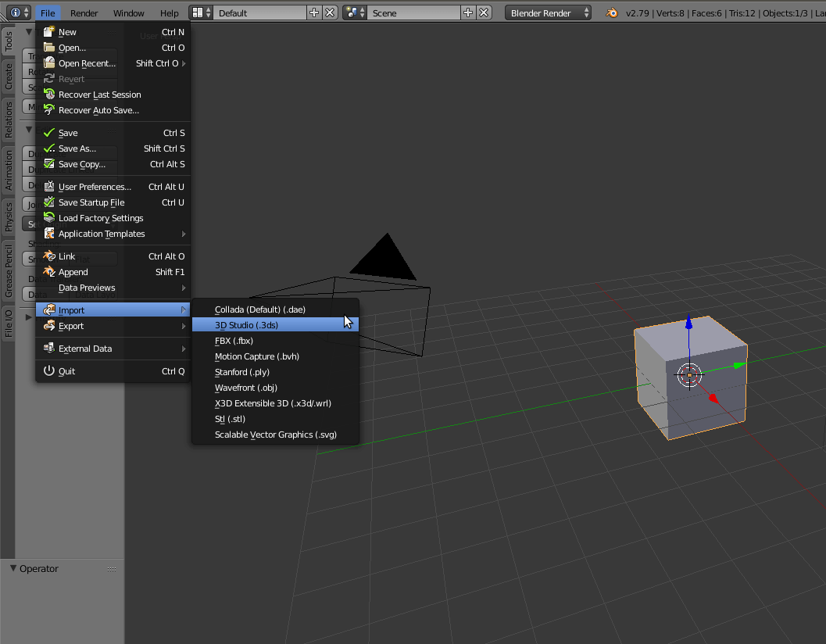Click the Quit power icon
The height and width of the screenshot is (644, 826).
point(49,371)
